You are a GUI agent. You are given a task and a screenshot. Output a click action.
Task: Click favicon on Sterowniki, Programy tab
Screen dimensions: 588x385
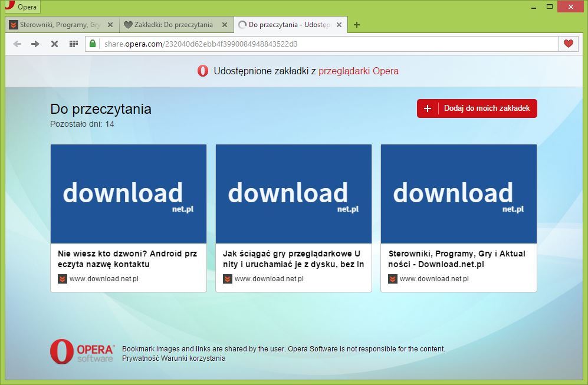pos(14,25)
